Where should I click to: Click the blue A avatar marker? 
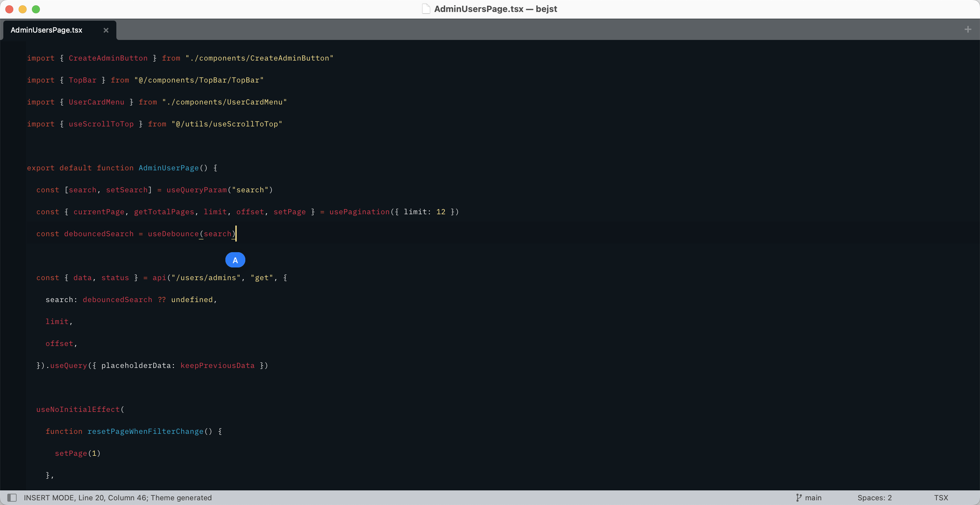(x=235, y=260)
